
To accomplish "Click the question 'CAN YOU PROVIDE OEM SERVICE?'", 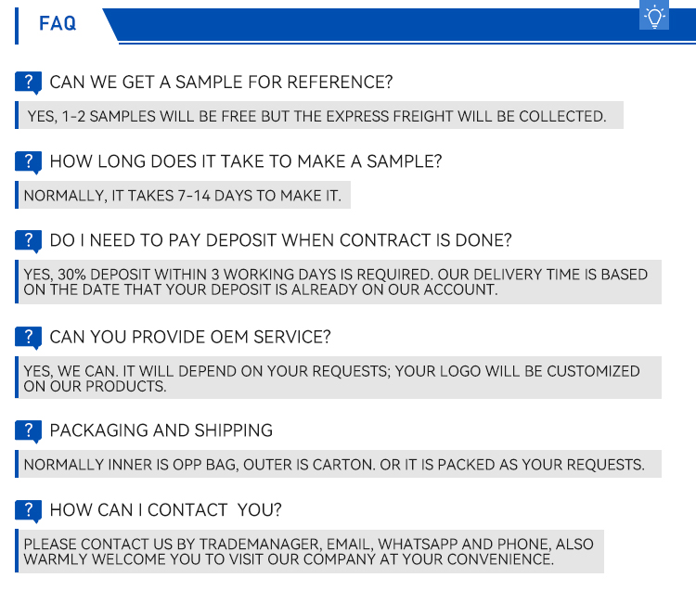I will (x=190, y=338).
